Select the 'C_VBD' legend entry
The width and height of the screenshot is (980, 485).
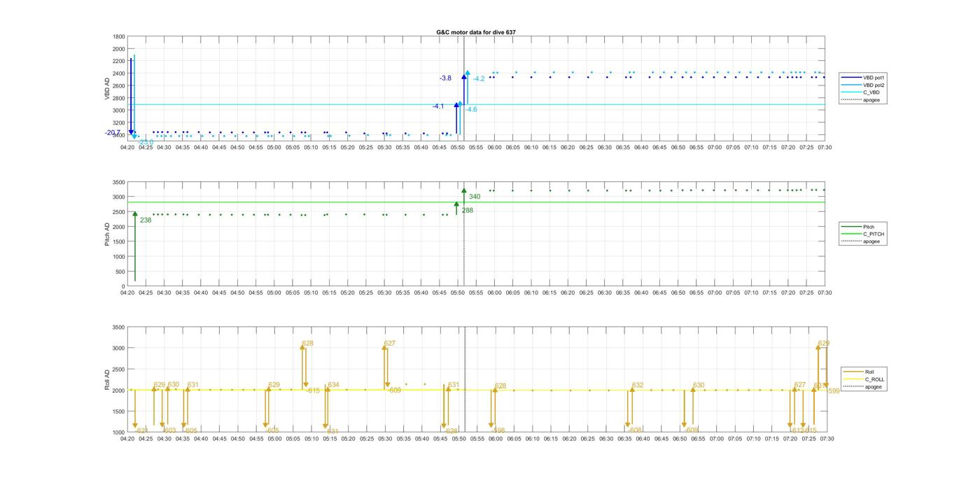860,92
